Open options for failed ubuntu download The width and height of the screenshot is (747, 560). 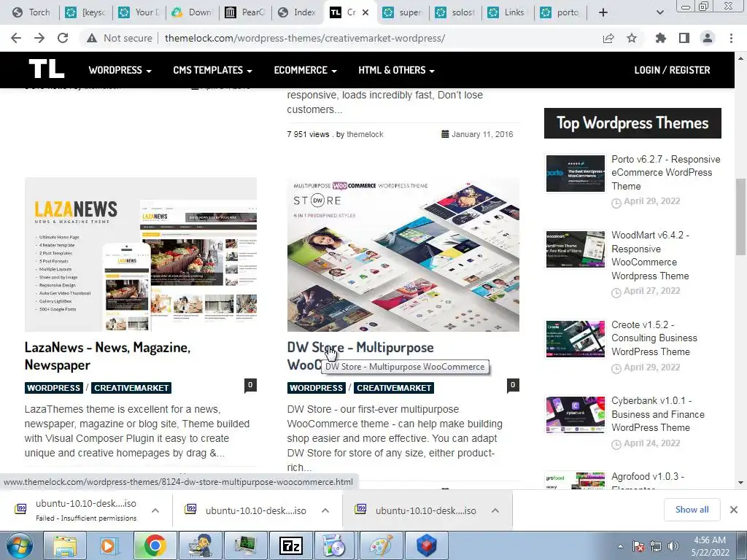pos(155,510)
